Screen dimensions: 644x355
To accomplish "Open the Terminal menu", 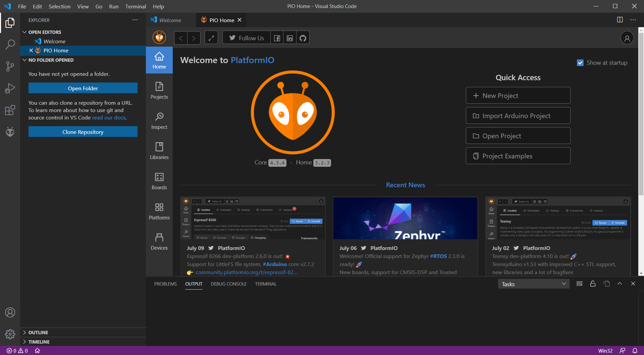I will pos(136,6).
